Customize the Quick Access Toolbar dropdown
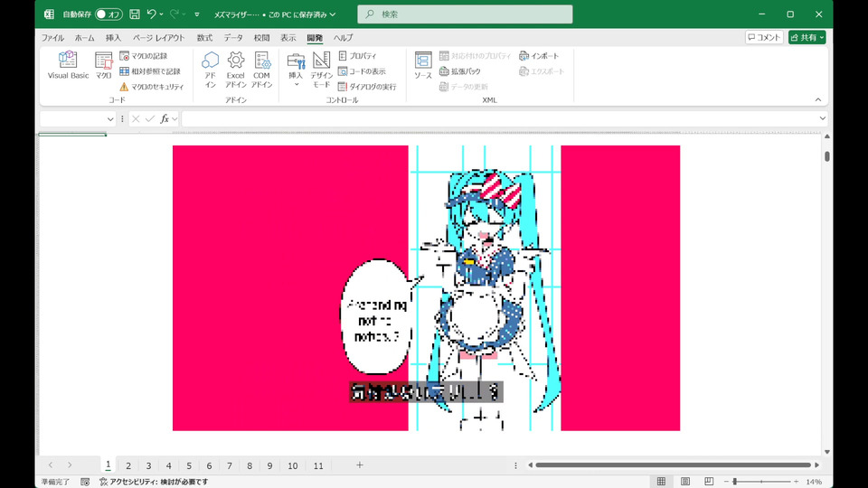The image size is (868, 488). [x=196, y=14]
